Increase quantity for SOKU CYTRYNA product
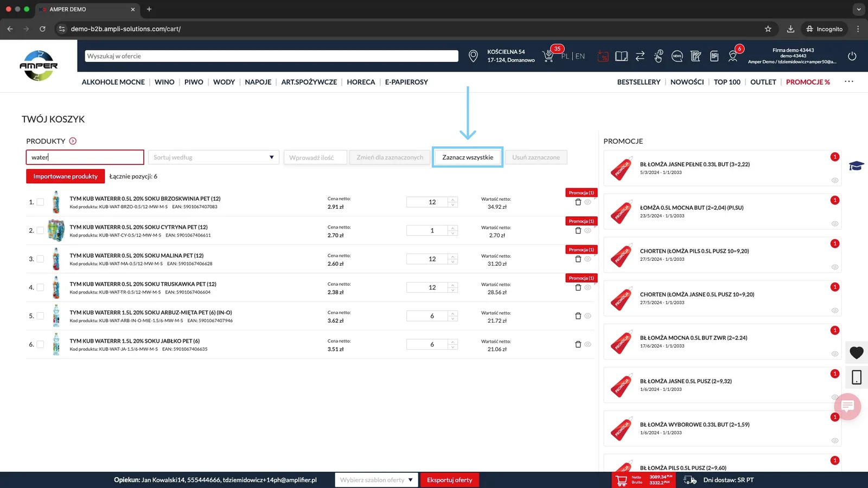 (x=452, y=228)
